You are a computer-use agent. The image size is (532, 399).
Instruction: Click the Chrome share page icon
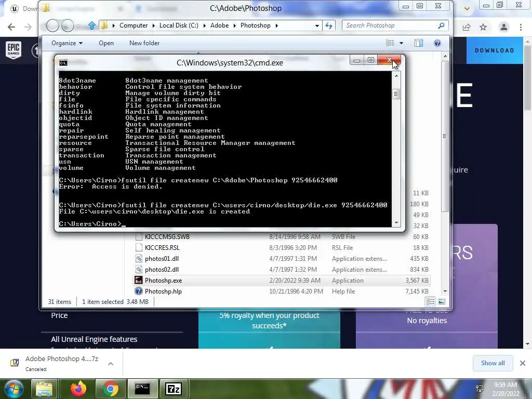point(467,27)
